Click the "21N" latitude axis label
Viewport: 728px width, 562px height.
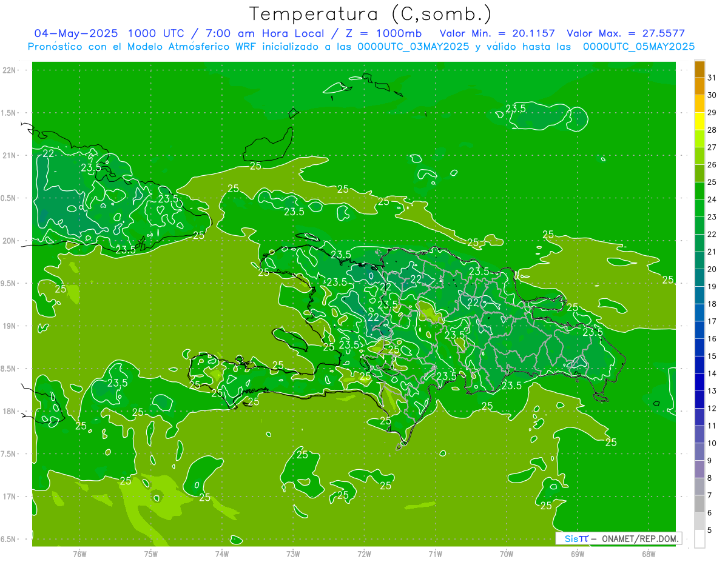pyautogui.click(x=10, y=156)
